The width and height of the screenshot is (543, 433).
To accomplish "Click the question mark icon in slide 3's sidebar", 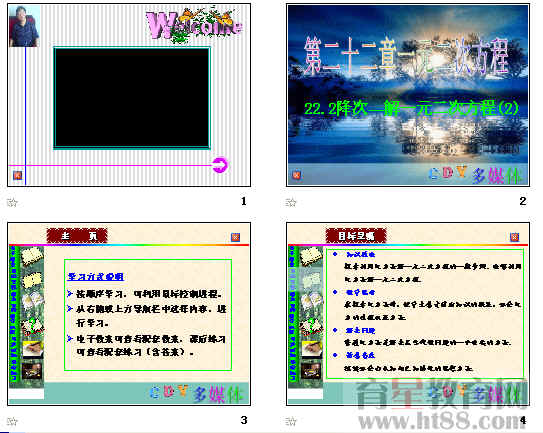I will (x=32, y=327).
